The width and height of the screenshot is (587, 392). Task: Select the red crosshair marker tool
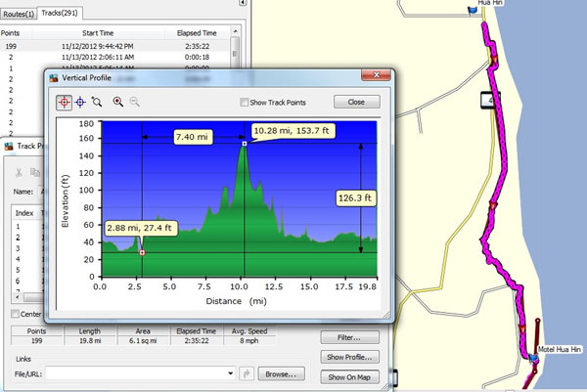(64, 102)
